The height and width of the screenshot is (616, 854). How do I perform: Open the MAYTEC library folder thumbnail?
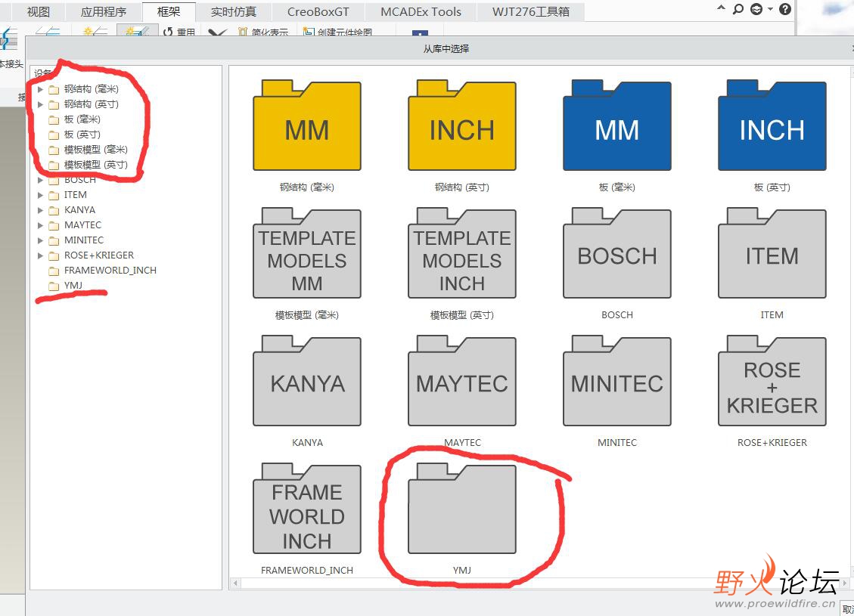462,381
